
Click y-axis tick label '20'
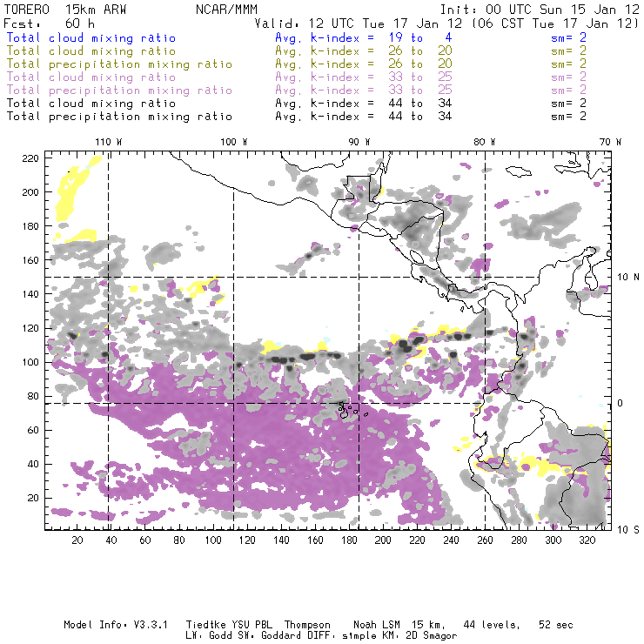(33, 498)
